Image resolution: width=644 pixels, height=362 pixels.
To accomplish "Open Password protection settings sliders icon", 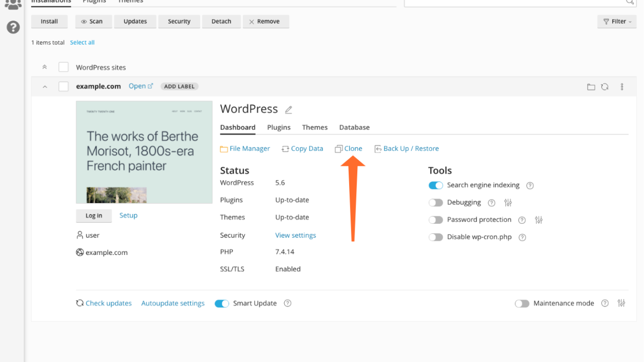I will [539, 220].
